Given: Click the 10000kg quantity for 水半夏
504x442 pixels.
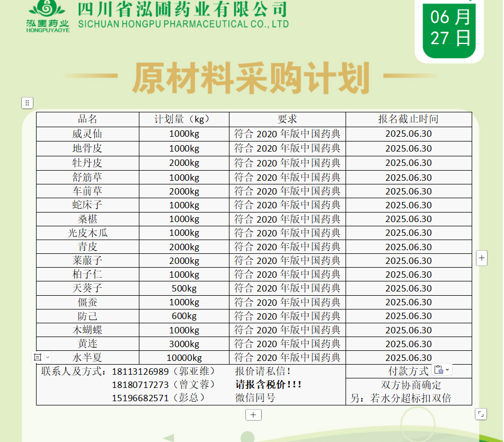Looking at the screenshot, I should click(x=184, y=357).
